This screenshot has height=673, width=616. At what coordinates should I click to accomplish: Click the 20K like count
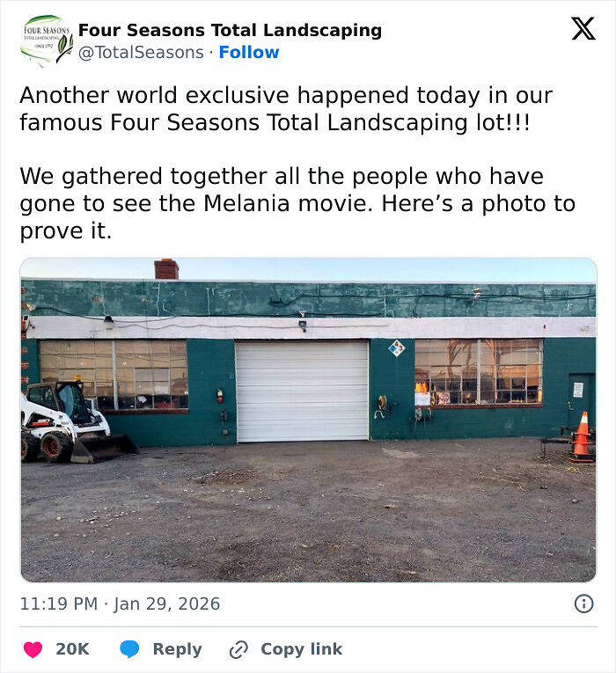pyautogui.click(x=72, y=649)
